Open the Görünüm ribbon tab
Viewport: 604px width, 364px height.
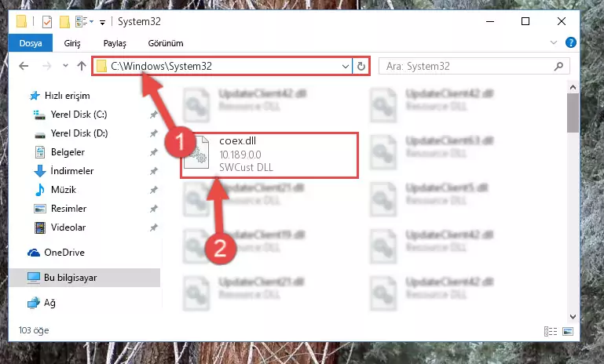[x=166, y=43]
